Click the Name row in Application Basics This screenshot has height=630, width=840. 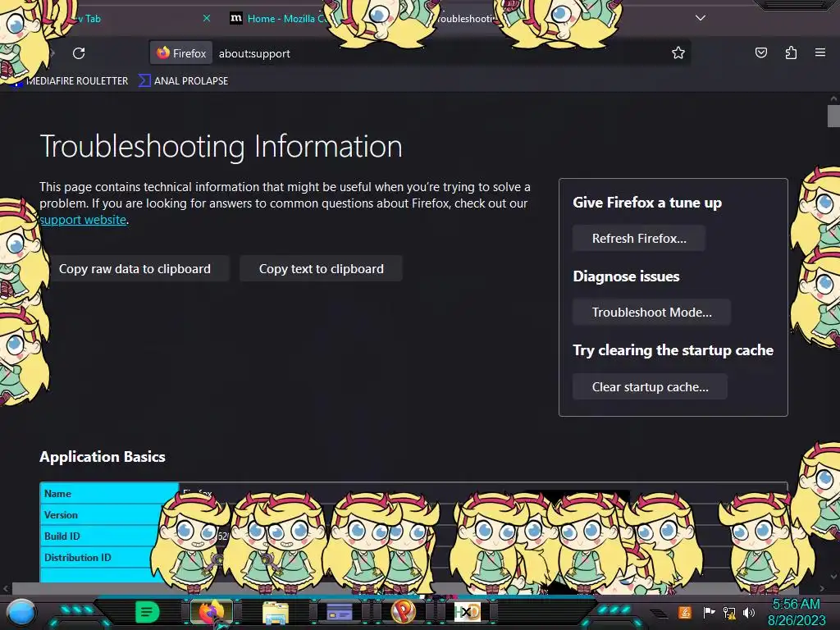[413, 493]
